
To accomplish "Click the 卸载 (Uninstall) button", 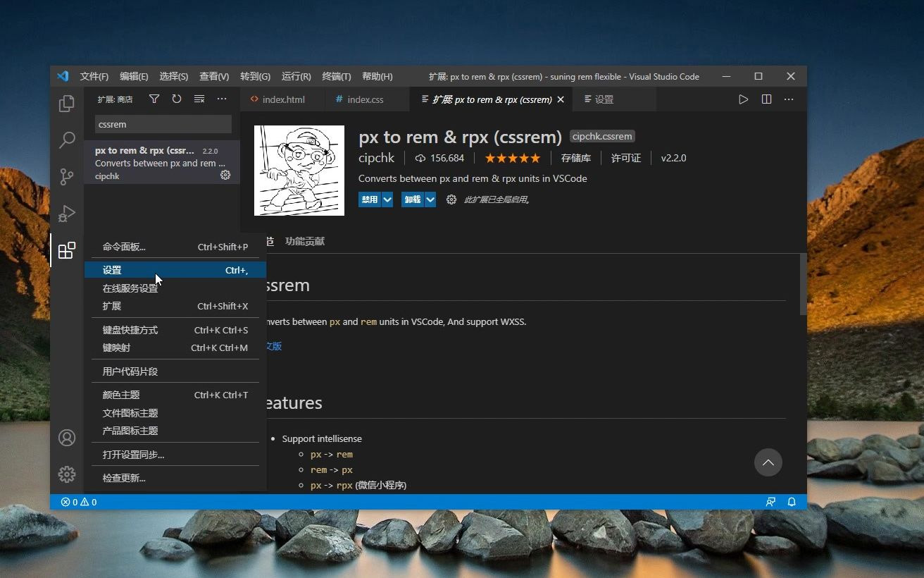I will [x=413, y=199].
